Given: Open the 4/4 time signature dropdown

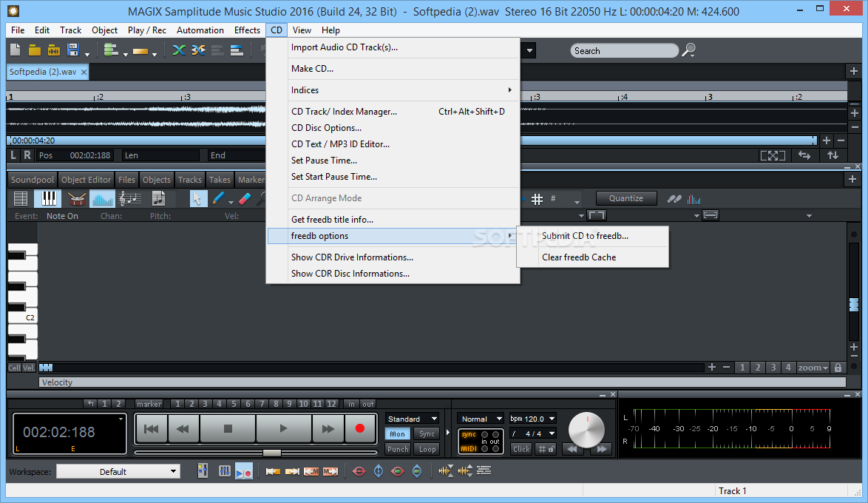Looking at the screenshot, I should point(532,433).
